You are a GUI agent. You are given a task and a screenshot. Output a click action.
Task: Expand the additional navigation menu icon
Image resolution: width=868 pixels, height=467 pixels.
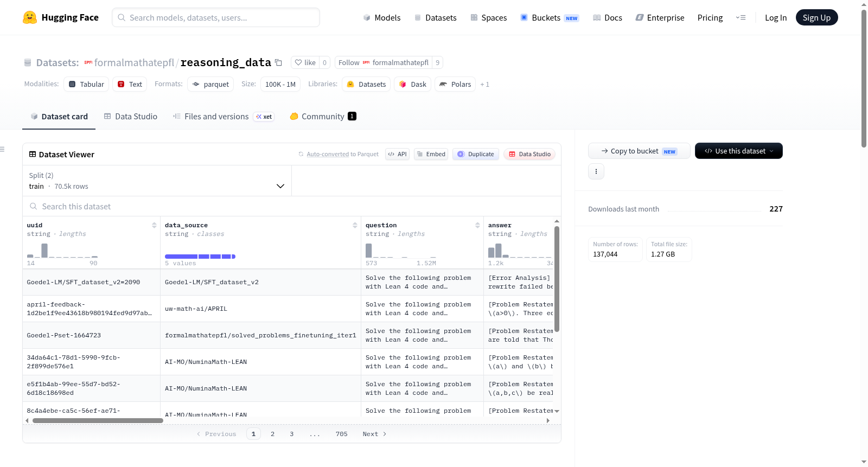[x=741, y=18]
